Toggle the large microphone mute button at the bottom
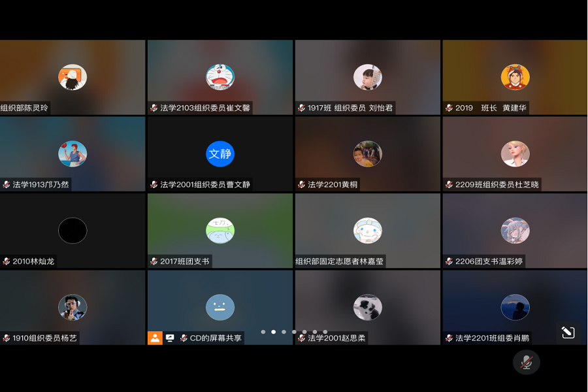The width and height of the screenshot is (588, 392). coord(527,363)
